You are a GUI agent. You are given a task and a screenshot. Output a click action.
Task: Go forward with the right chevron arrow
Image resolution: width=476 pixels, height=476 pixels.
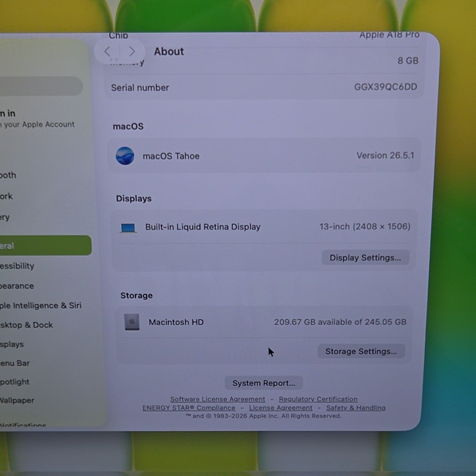click(x=132, y=51)
